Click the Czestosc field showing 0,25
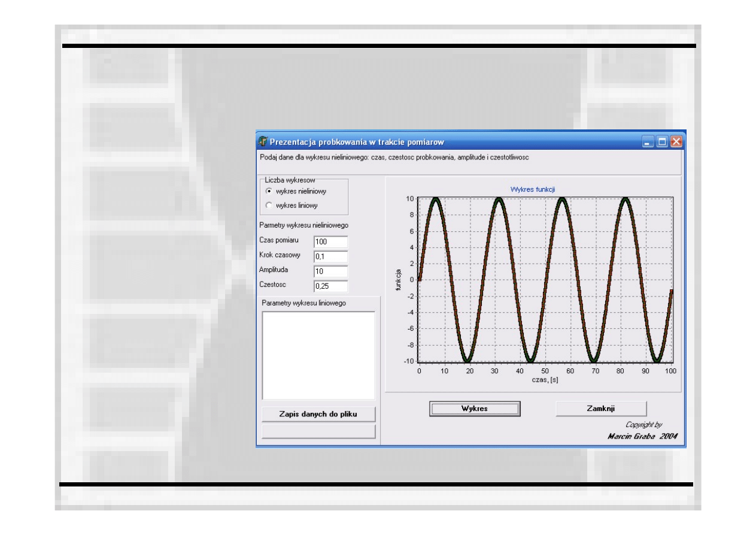 coord(330,286)
